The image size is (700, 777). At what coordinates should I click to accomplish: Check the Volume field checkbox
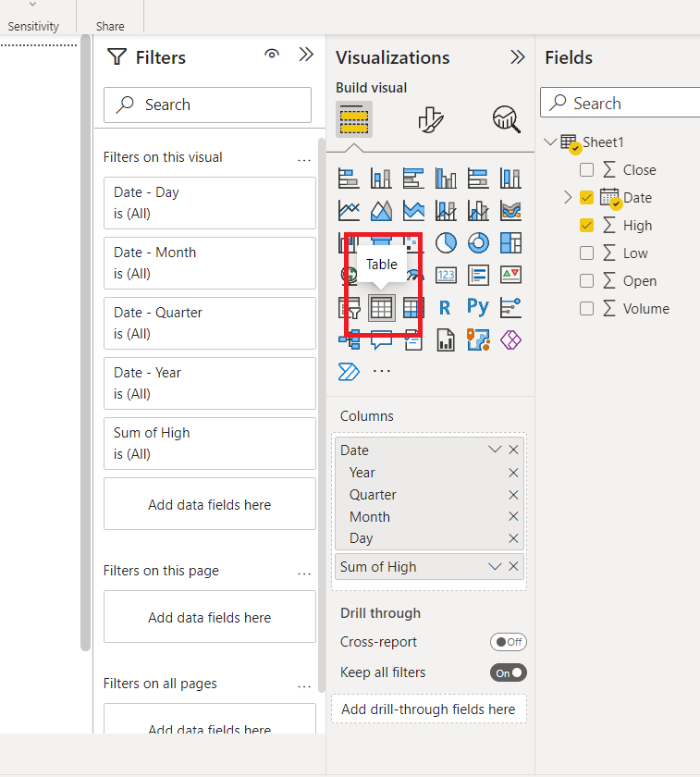point(586,309)
